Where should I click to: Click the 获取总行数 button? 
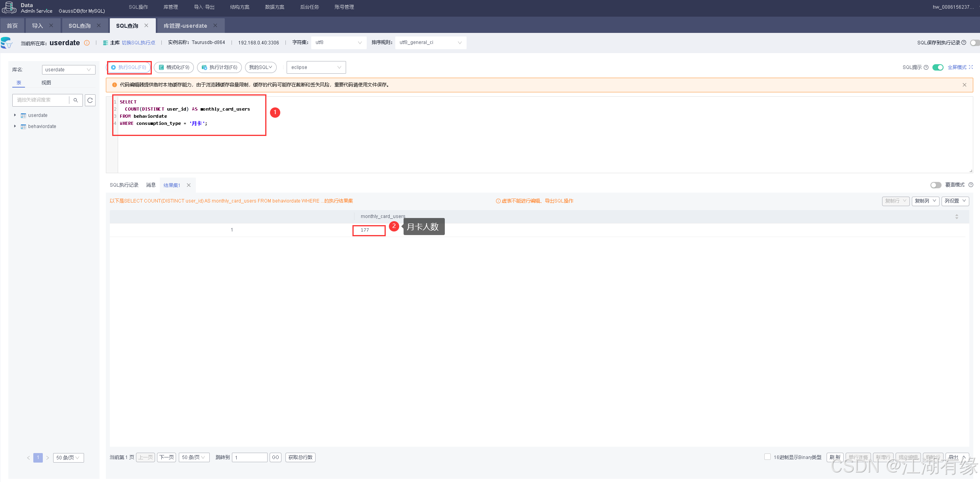point(300,457)
